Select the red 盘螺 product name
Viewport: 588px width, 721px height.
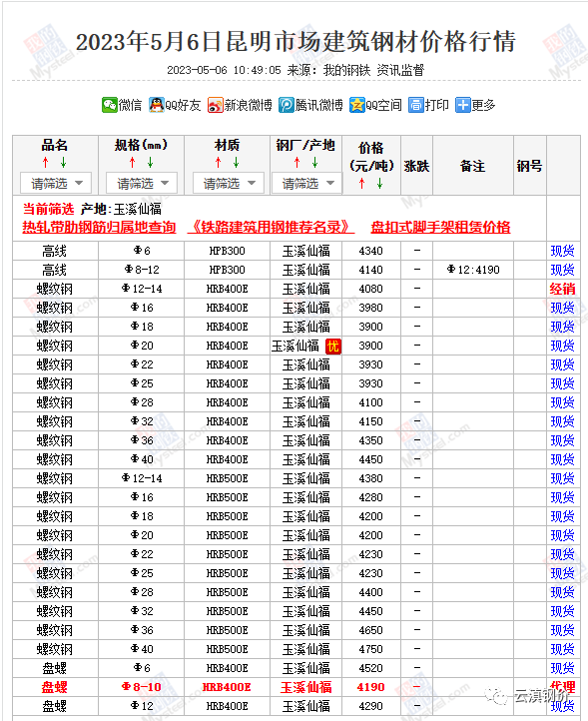click(55, 687)
